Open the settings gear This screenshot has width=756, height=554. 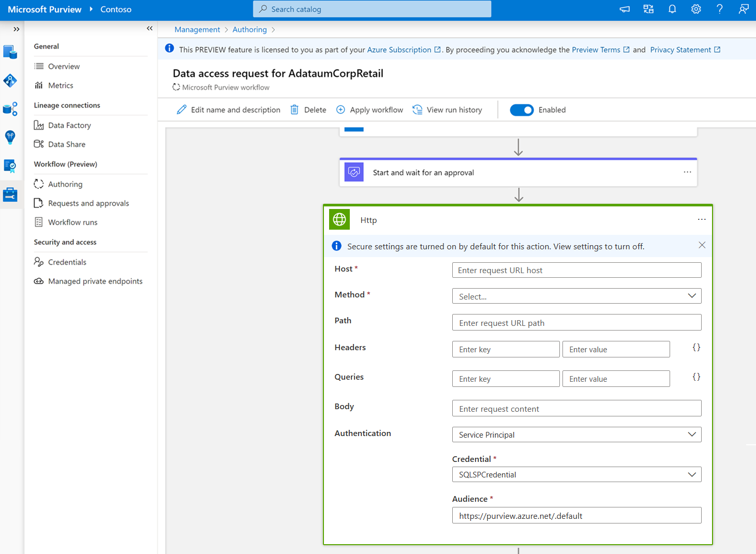coord(696,9)
